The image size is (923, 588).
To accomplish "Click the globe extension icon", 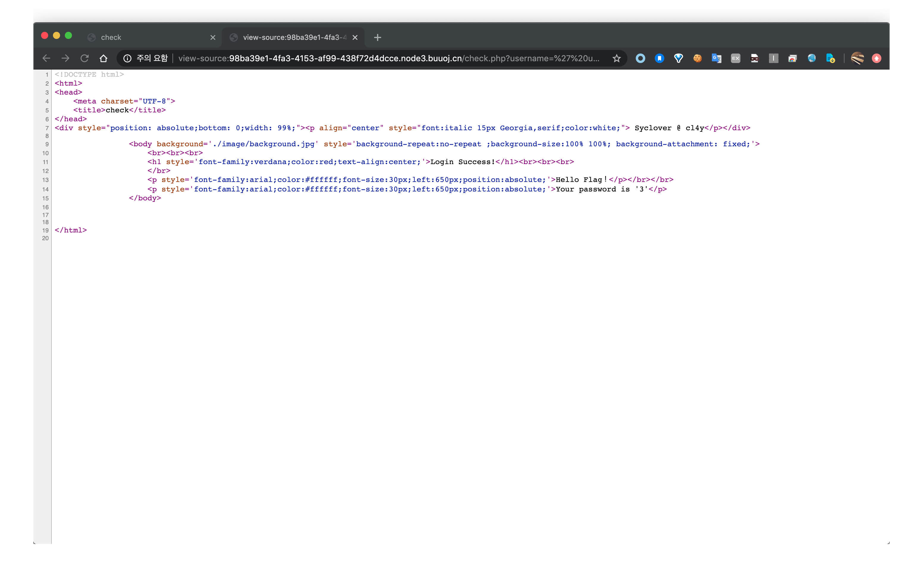I will click(811, 58).
